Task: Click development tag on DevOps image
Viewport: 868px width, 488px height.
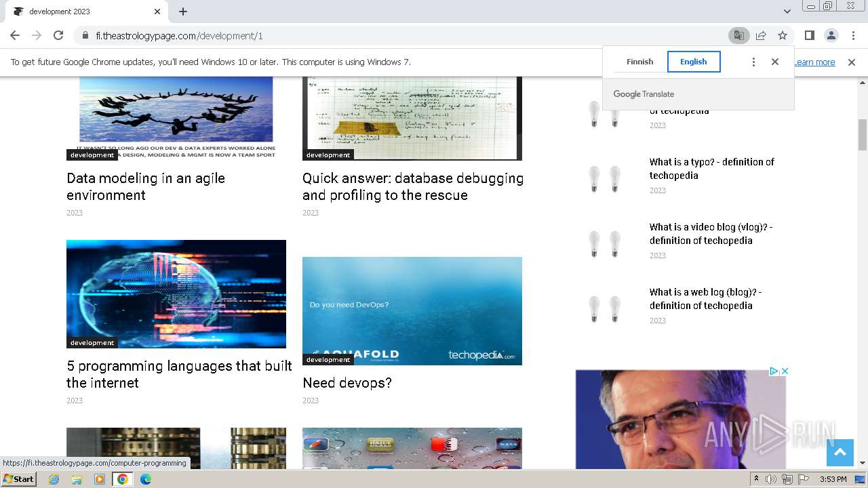Action: (328, 360)
